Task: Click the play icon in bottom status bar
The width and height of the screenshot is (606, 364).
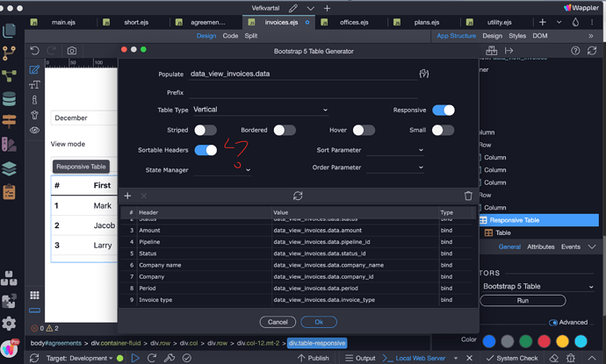Action: (x=135, y=358)
